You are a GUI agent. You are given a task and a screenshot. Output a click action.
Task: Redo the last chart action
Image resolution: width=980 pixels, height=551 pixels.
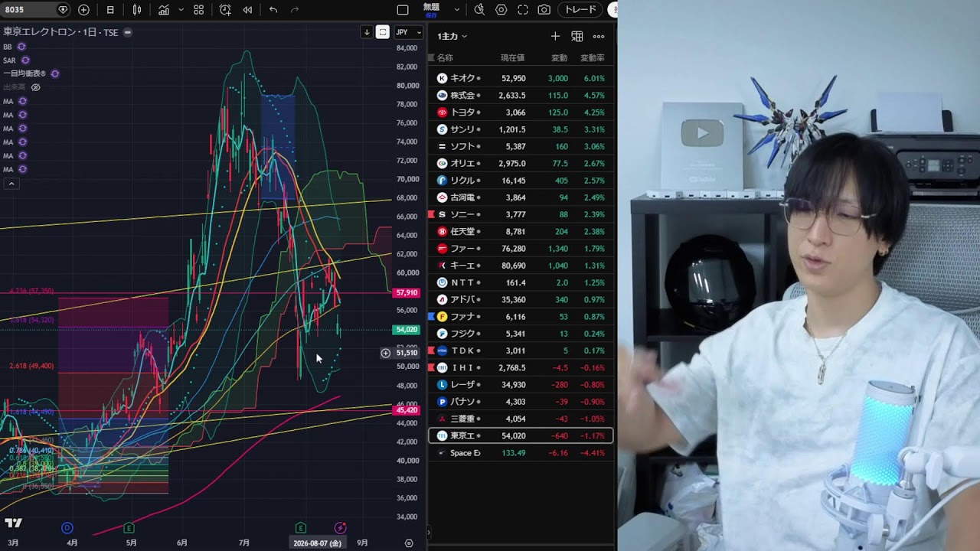[x=295, y=10]
